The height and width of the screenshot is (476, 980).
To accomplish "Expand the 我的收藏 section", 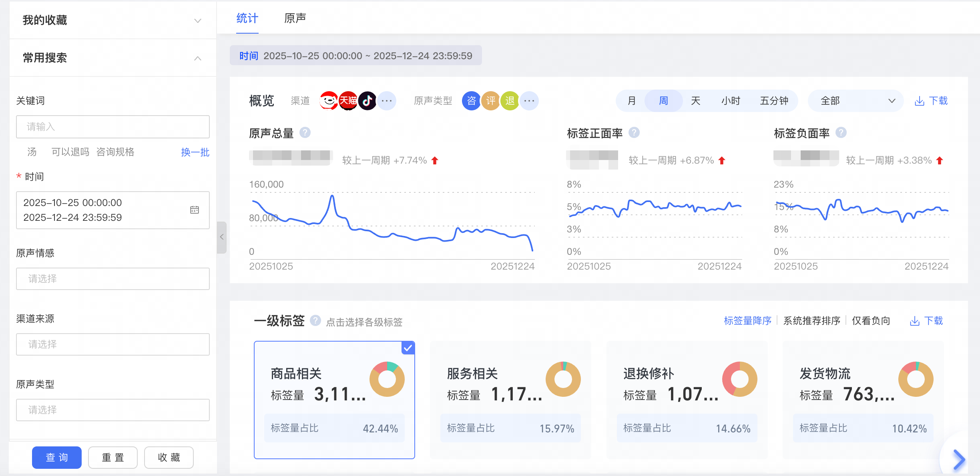I will pyautogui.click(x=197, y=20).
